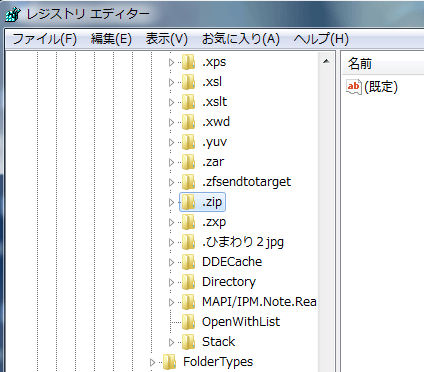Screen dimensions: 424x372
Task: Open the 編集(E) menu
Action: click(111, 39)
